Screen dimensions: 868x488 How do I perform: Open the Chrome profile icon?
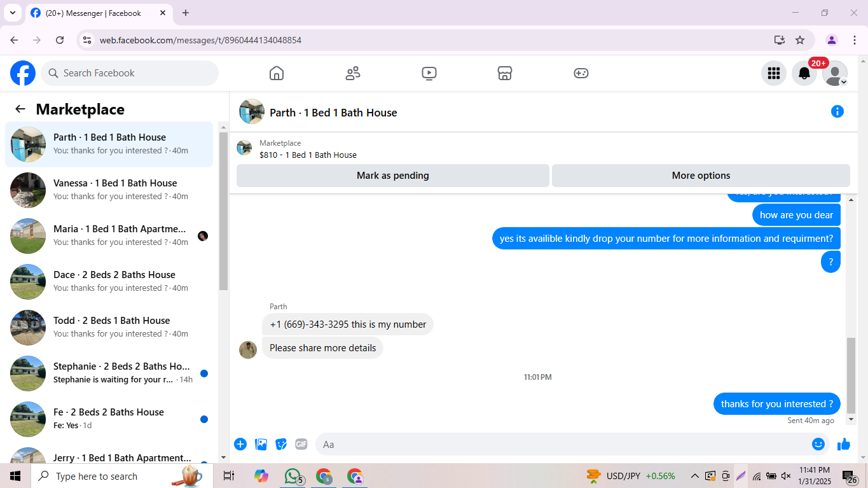832,40
